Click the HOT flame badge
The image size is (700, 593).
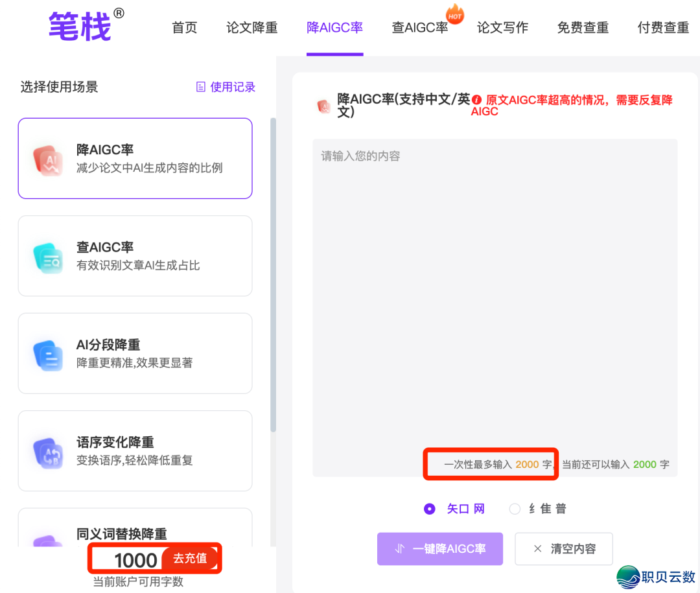point(455,14)
